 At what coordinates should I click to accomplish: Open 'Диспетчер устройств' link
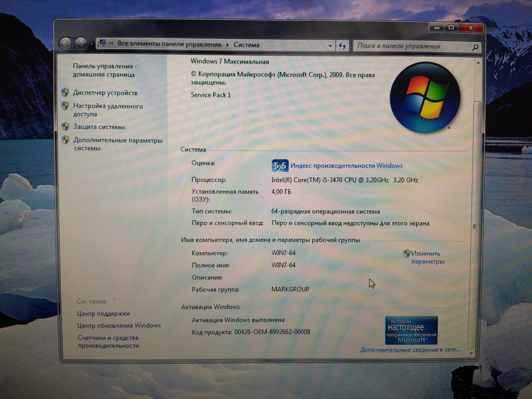[x=105, y=93]
